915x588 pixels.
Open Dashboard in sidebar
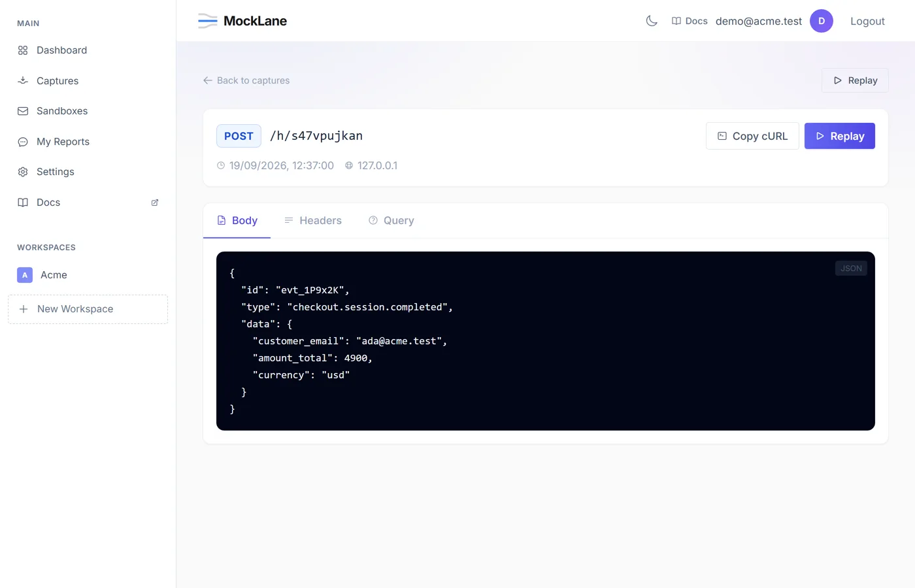pyautogui.click(x=88, y=50)
